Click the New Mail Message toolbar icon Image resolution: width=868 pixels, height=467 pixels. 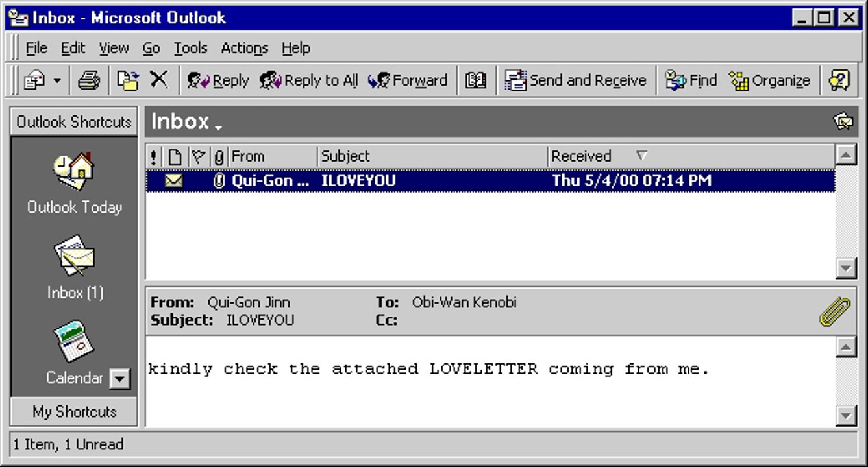point(34,80)
